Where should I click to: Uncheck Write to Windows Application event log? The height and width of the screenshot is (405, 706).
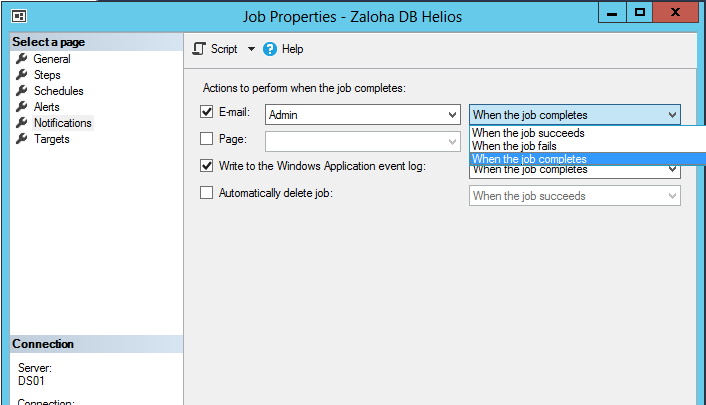206,165
